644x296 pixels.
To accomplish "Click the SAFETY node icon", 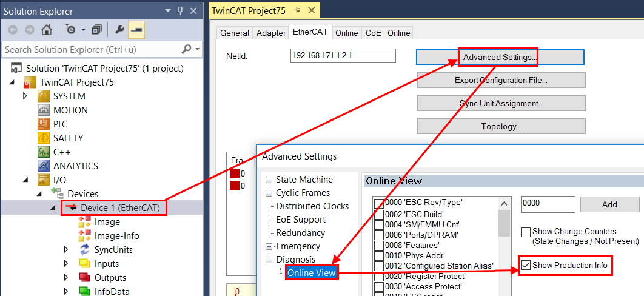I will click(x=45, y=138).
